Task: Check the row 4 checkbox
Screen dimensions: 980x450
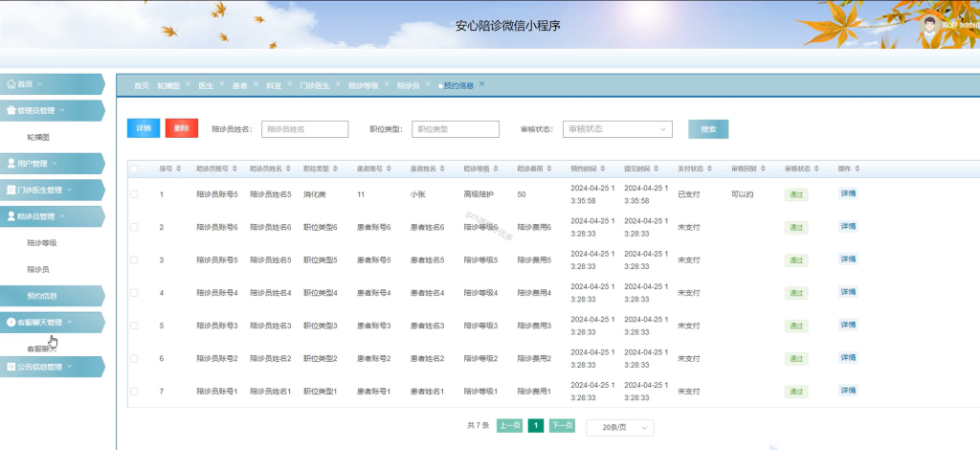Action: [x=134, y=293]
